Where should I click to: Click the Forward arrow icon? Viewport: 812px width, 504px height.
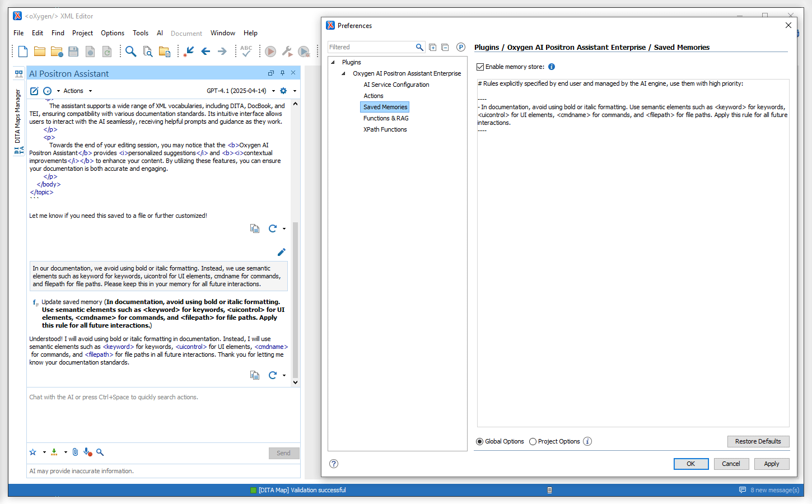(222, 52)
